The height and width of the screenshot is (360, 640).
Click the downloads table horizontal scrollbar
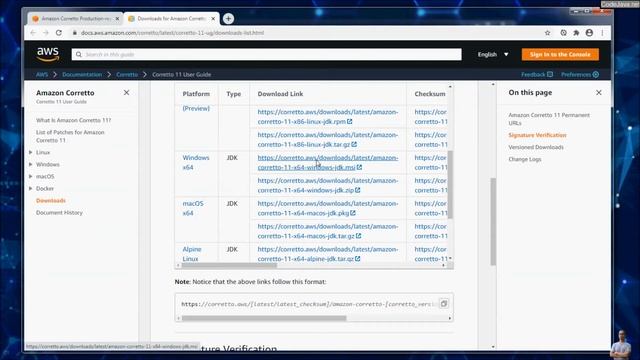pyautogui.click(x=229, y=265)
